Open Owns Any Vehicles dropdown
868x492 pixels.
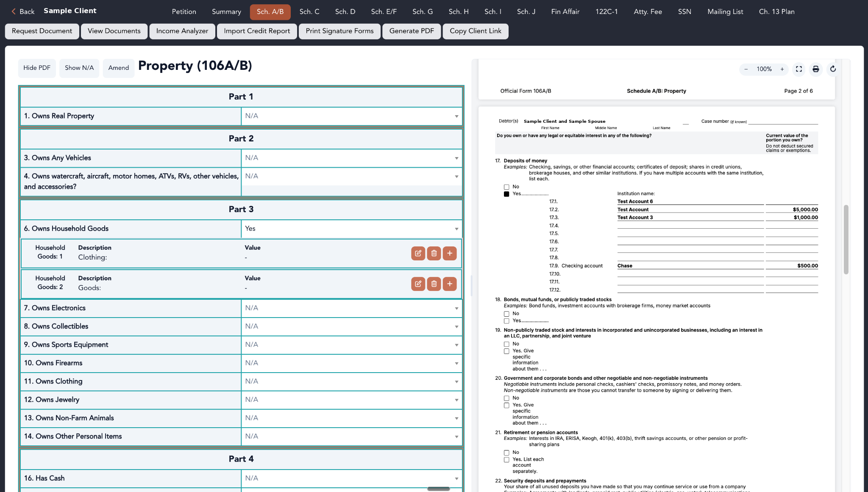tap(351, 158)
